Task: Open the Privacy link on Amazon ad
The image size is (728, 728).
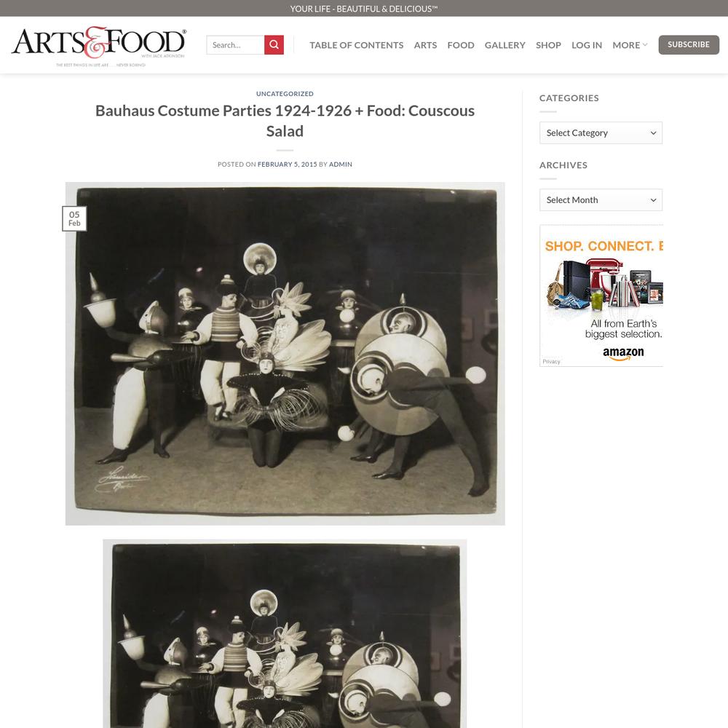Action: pyautogui.click(x=551, y=362)
